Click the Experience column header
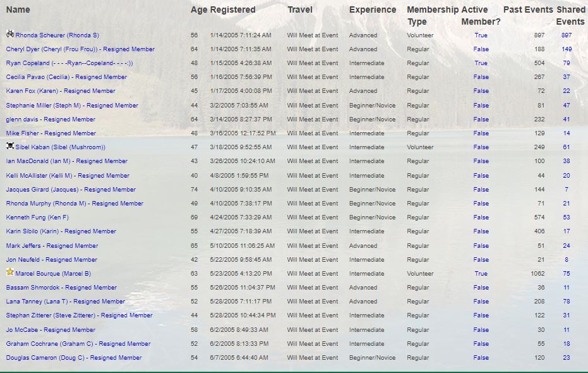 point(373,9)
